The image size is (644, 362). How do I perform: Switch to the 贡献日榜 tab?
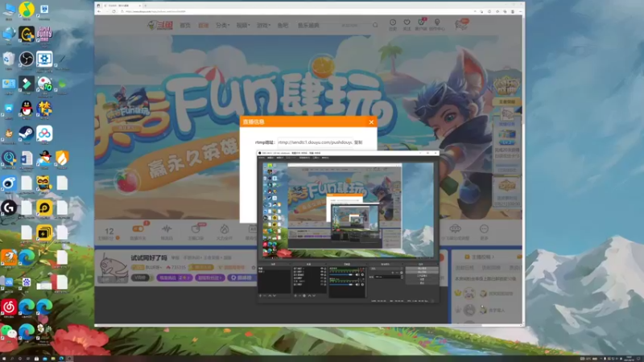click(x=465, y=268)
